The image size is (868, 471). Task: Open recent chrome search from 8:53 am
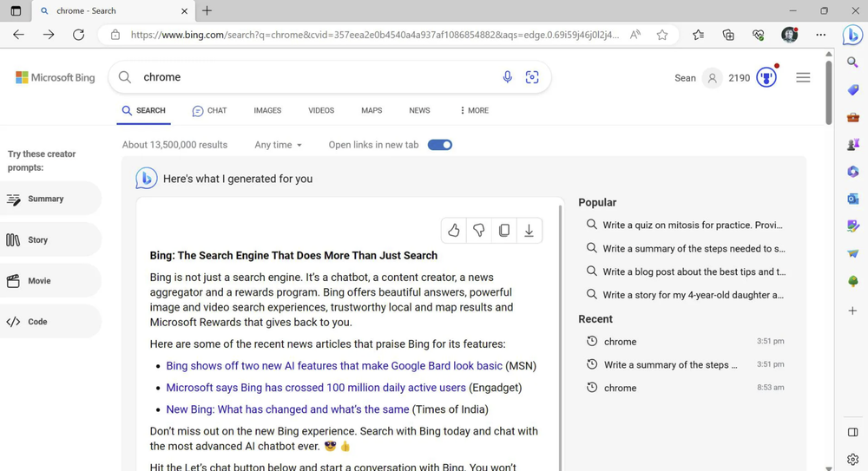tap(686, 388)
